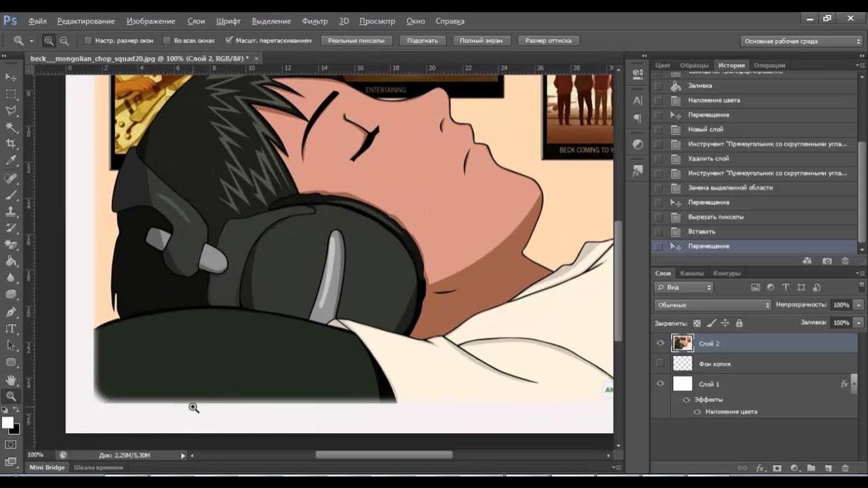The width and height of the screenshot is (868, 488).
Task: Open blend mode dropdown Обычные
Action: coord(713,305)
